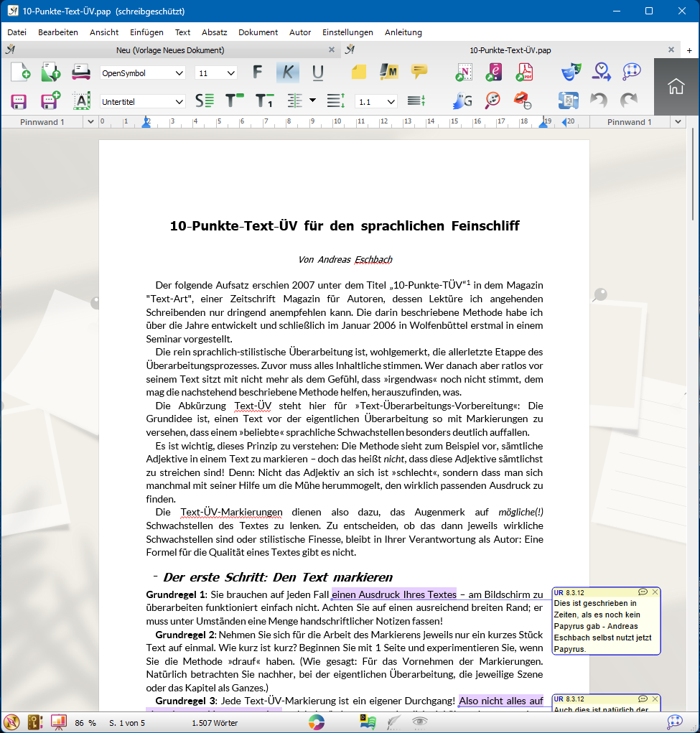Save the document with the floppy disk icon
Viewport: 700px width, 733px height.
point(19,101)
